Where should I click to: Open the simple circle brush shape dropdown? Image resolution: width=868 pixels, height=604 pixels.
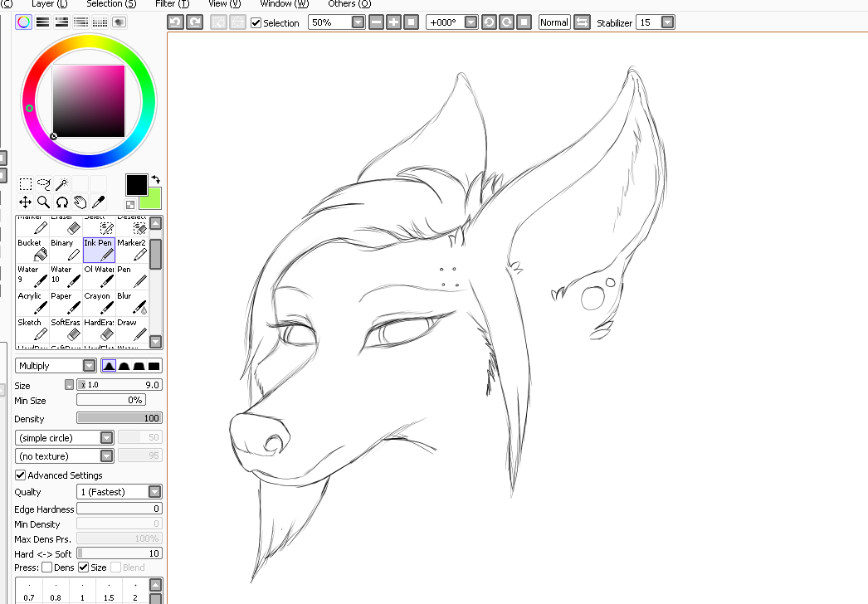pyautogui.click(x=107, y=438)
